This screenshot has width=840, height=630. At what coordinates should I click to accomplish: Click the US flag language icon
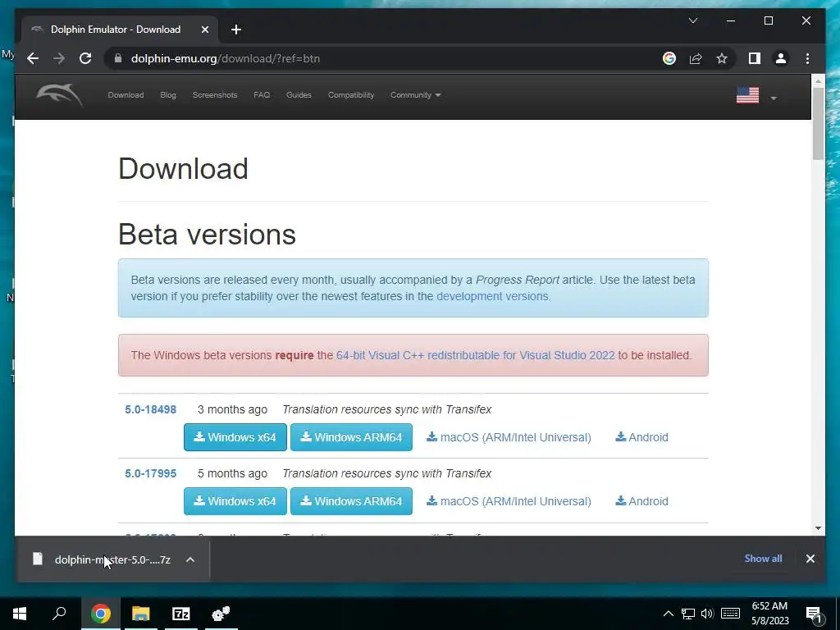click(747, 95)
